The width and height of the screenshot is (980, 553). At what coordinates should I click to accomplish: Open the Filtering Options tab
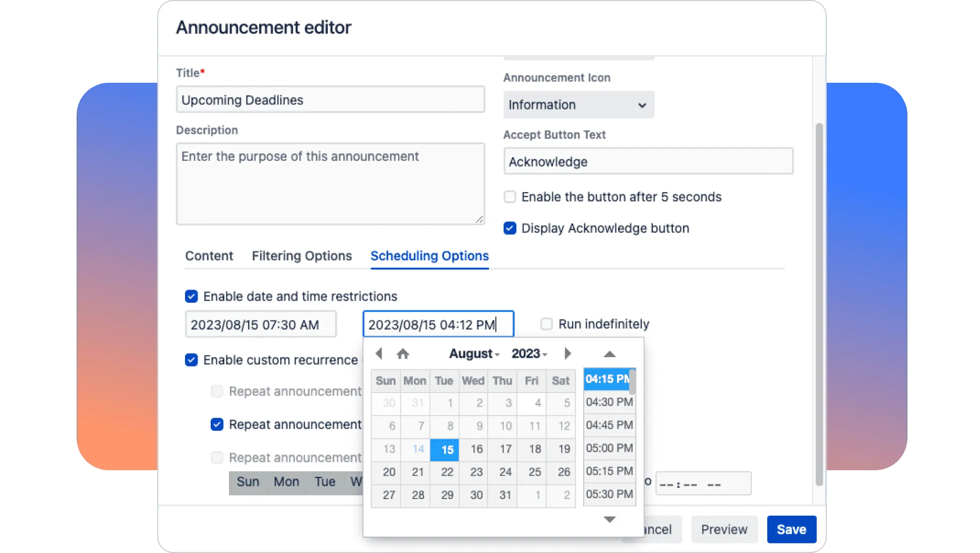point(301,256)
